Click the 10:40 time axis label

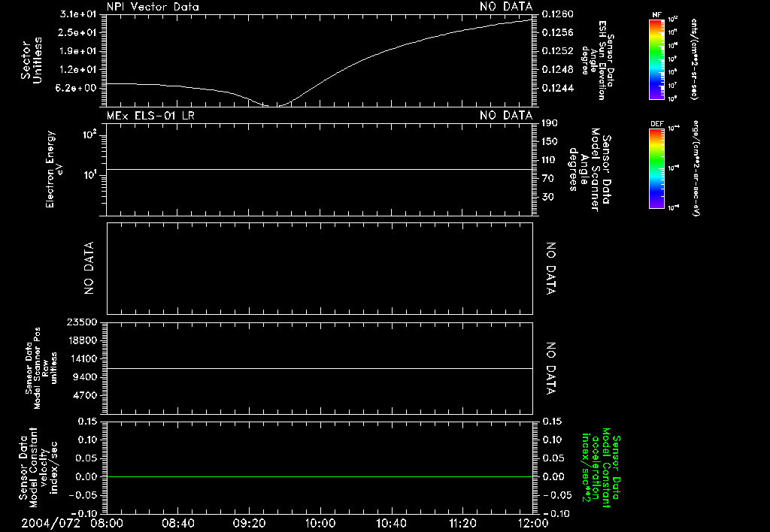[391, 523]
